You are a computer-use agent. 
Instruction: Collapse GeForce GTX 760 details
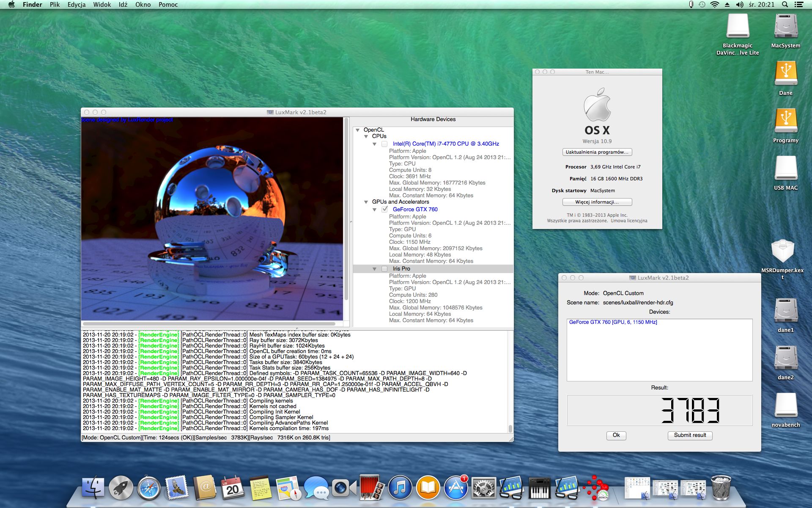point(374,210)
